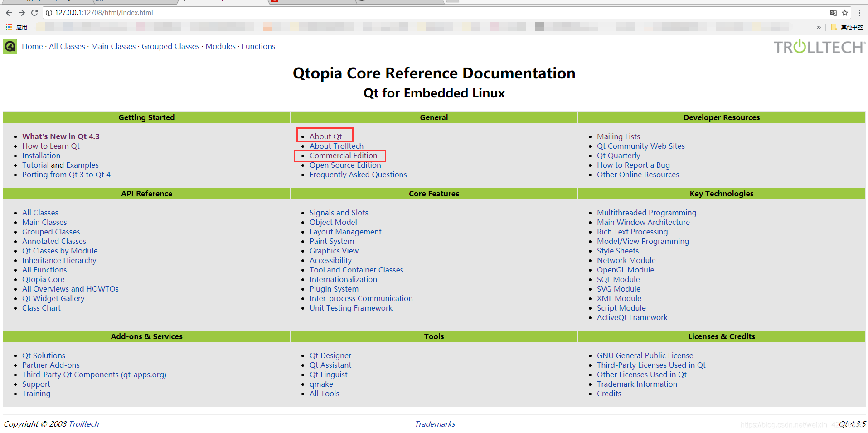868x433 pixels.
Task: Open the Credits link
Action: [x=609, y=394]
